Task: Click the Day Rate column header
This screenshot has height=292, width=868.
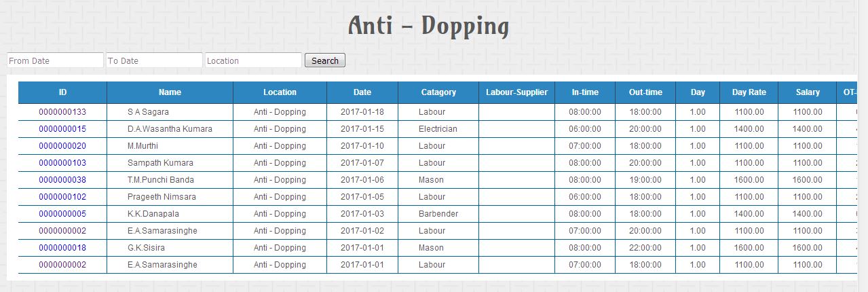Action: 749,92
